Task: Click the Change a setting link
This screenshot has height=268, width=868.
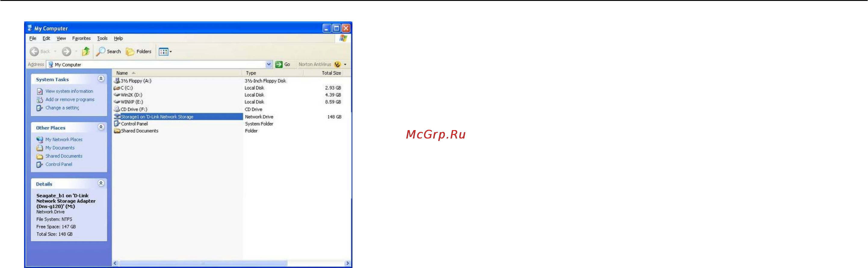Action: coord(62,108)
